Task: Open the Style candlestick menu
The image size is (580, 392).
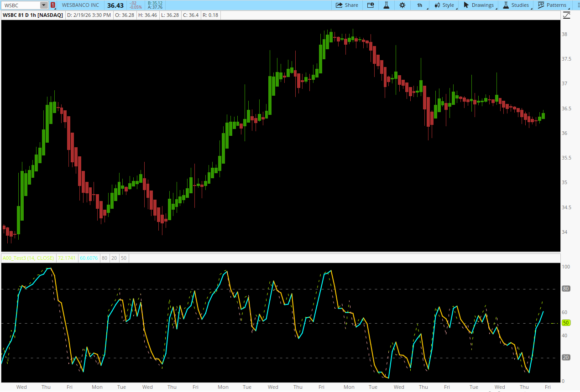Action: click(x=444, y=5)
